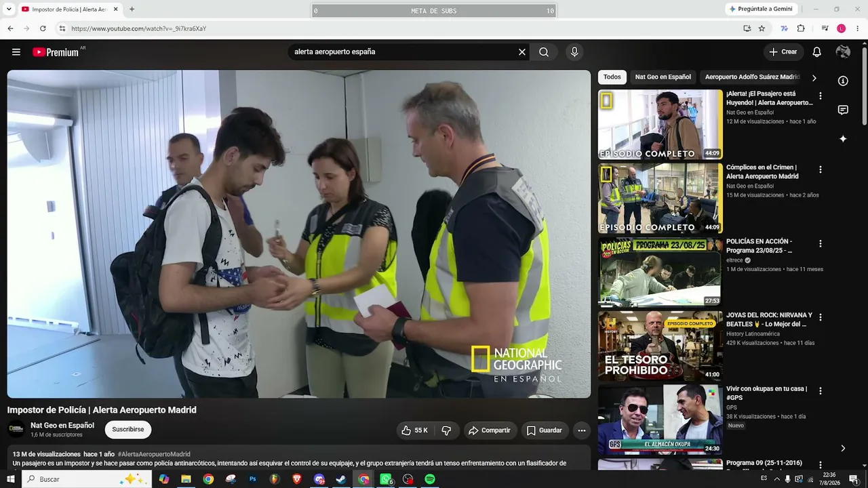Image resolution: width=868 pixels, height=488 pixels.
Task: Open more actions for the video
Action: point(581,430)
